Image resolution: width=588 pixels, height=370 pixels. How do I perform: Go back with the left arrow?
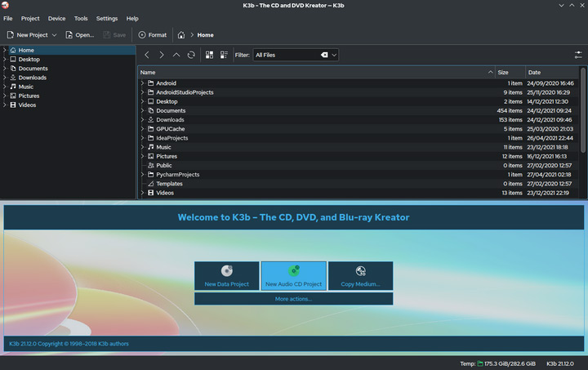pyautogui.click(x=147, y=55)
